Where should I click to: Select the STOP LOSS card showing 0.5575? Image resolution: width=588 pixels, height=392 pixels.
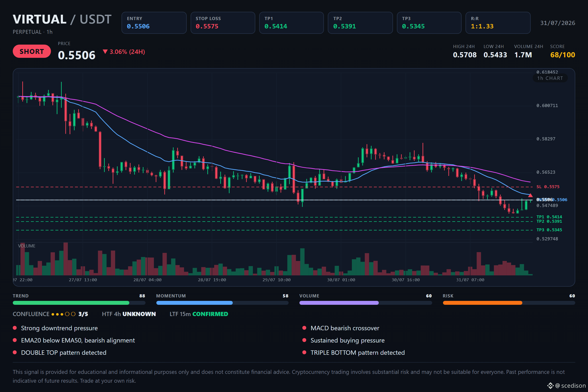click(x=223, y=23)
